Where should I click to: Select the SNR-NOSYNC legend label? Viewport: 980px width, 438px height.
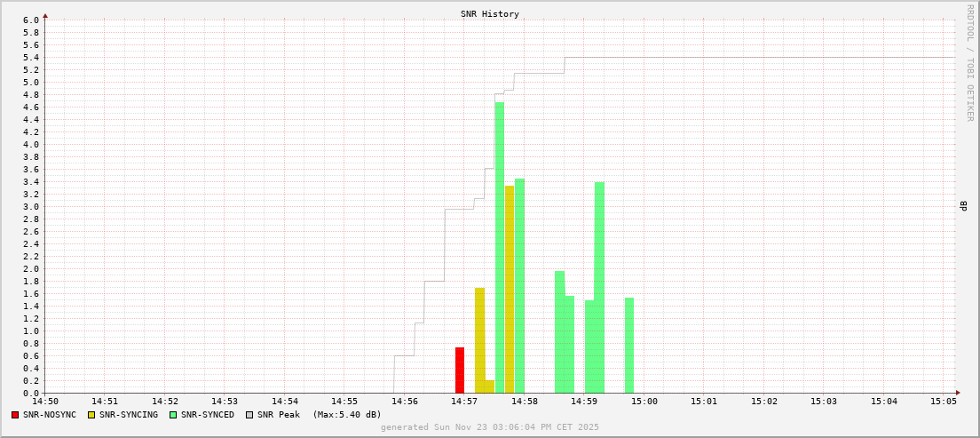50,415
